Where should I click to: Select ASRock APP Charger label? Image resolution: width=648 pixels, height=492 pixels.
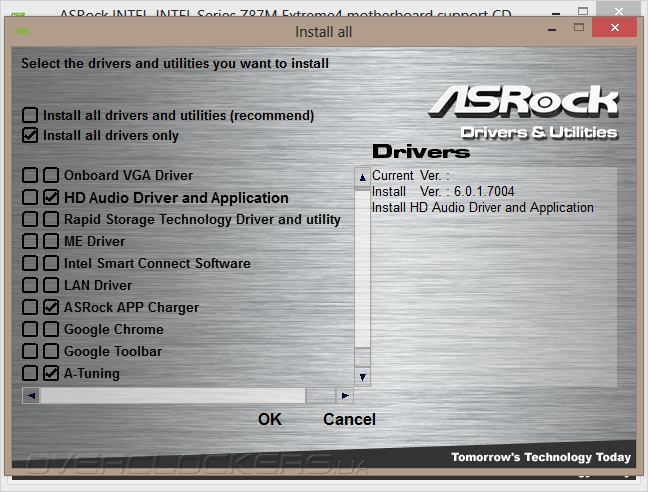click(131, 307)
